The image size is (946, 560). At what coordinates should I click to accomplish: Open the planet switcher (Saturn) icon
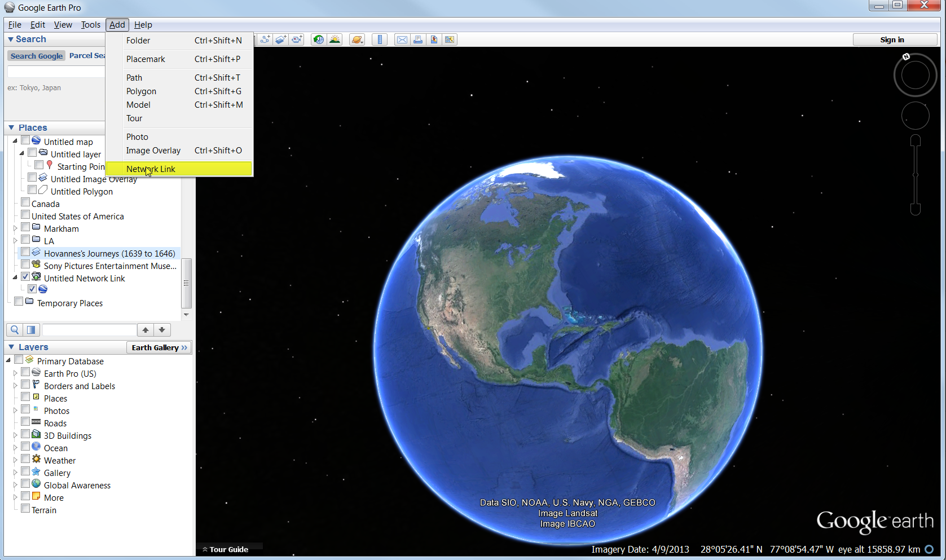[x=357, y=39]
